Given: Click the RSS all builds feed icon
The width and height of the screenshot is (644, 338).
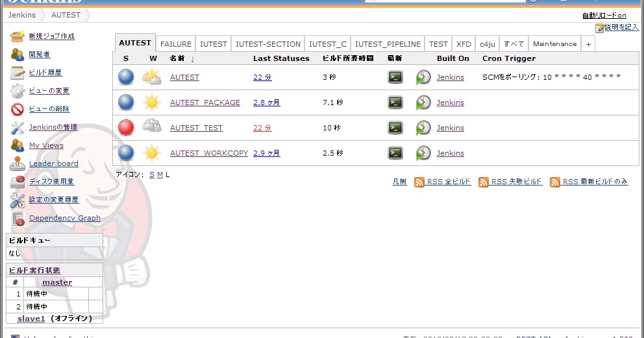Looking at the screenshot, I should pyautogui.click(x=419, y=182).
